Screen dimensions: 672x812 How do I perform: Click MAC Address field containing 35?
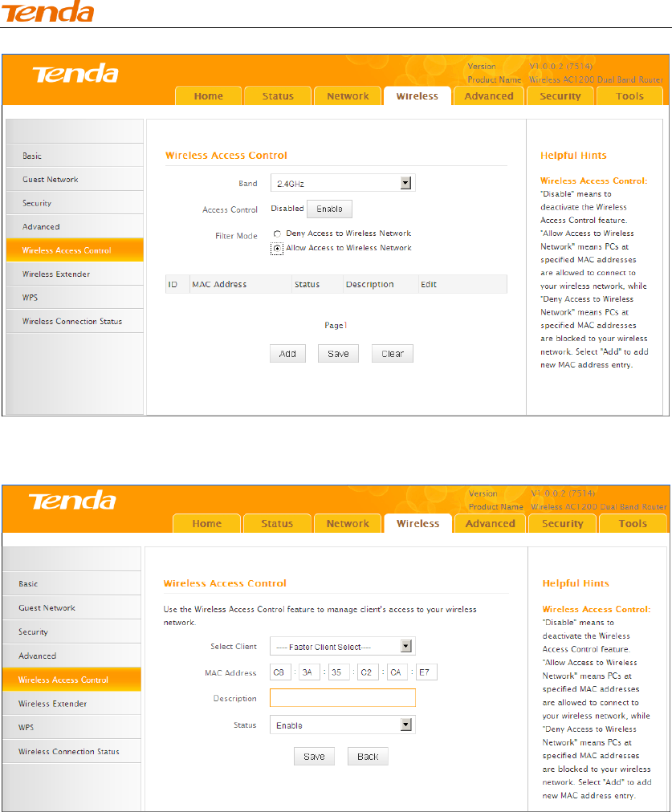[339, 672]
